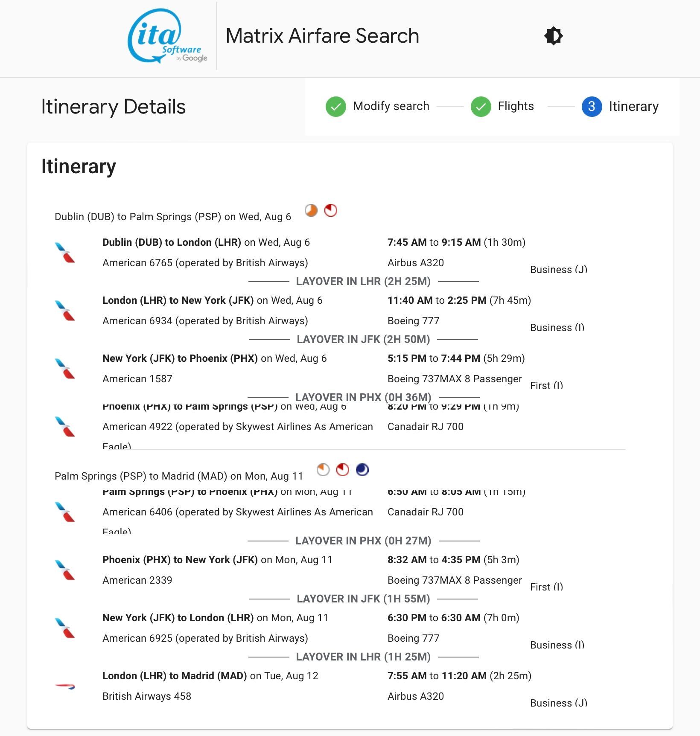Click the Dublin (DUB) to London (LHR) segment title
700x736 pixels.
pyautogui.click(x=172, y=242)
